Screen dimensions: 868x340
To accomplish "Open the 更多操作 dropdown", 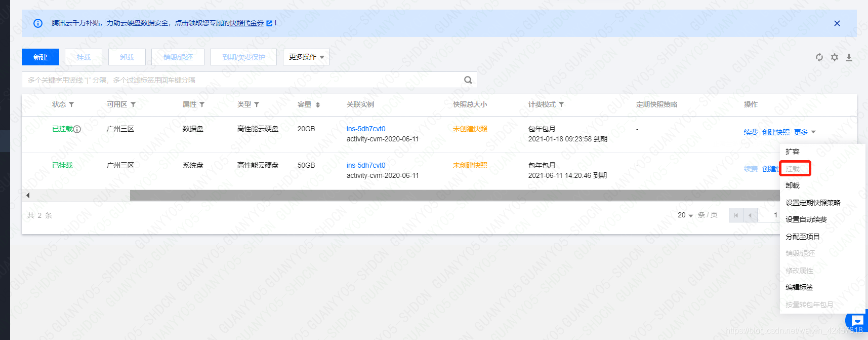I will [306, 57].
